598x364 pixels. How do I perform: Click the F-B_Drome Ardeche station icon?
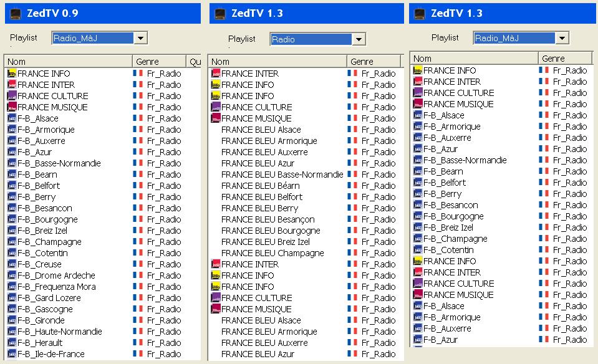click(12, 275)
